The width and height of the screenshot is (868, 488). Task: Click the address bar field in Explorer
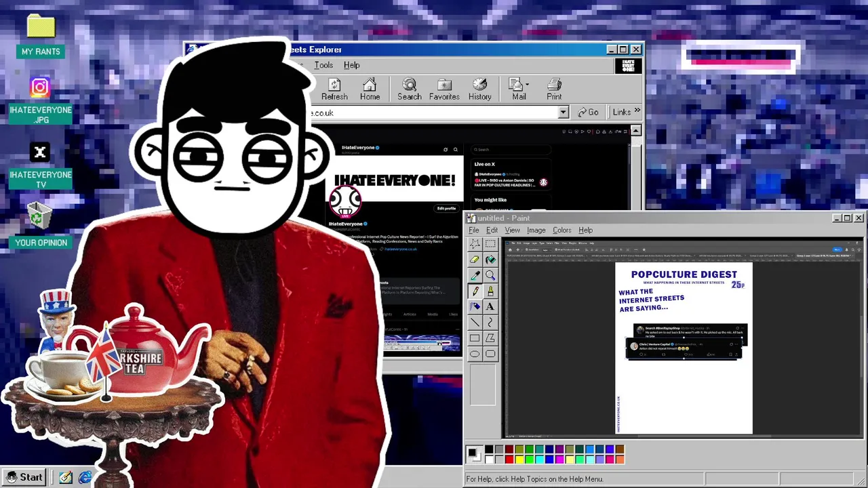(x=434, y=113)
